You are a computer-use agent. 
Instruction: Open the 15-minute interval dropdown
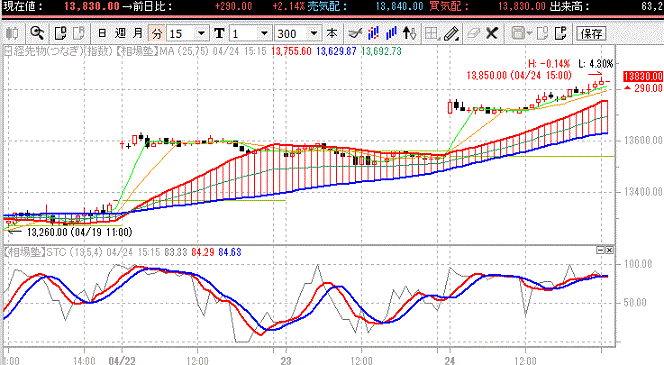click(202, 33)
